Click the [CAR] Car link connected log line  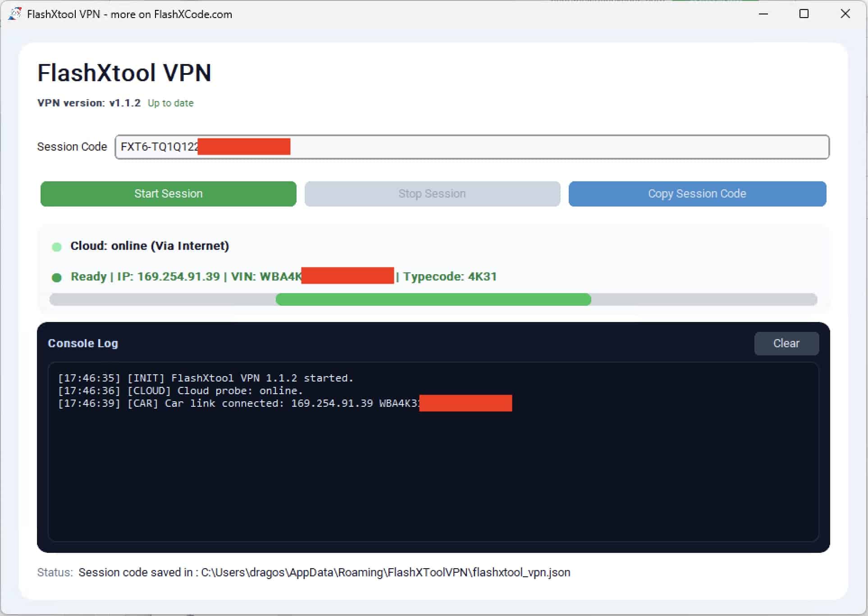pos(239,403)
